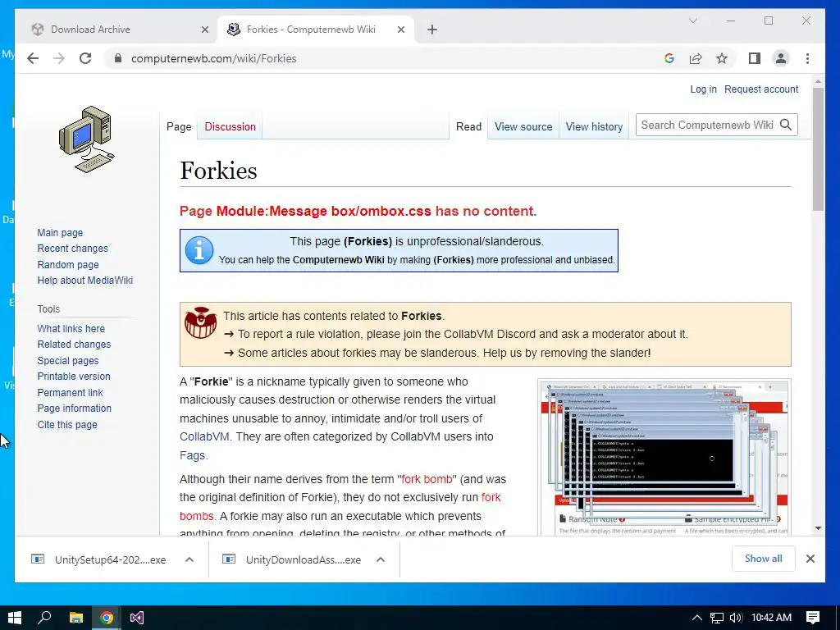Reload the Forkies page
Screen dimensions: 840x630
click(x=85, y=58)
